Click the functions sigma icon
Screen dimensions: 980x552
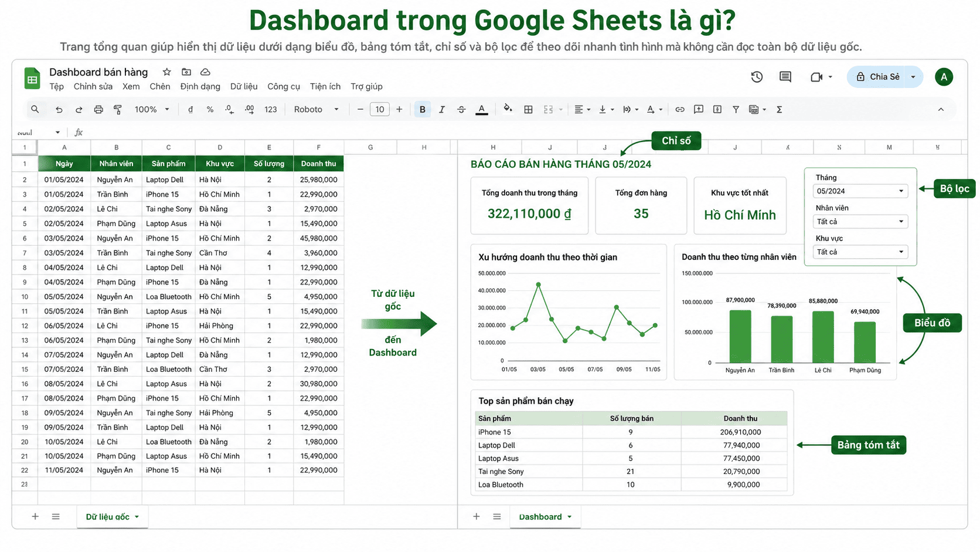pyautogui.click(x=779, y=110)
